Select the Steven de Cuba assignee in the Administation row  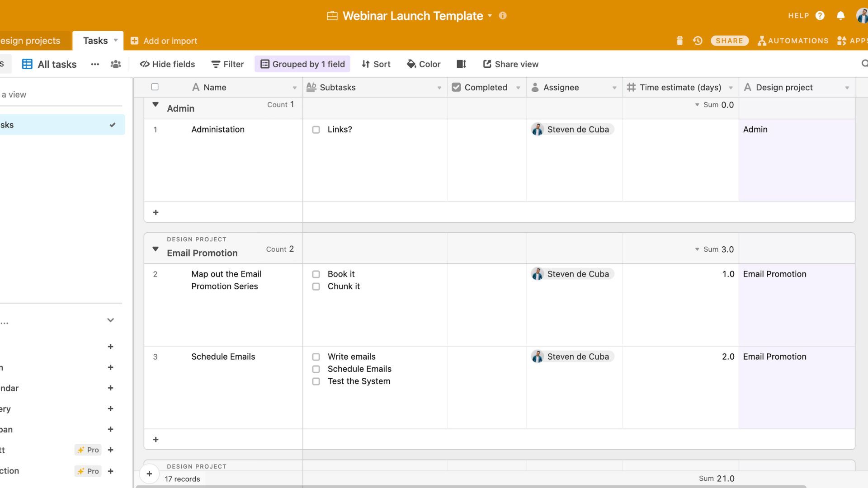(572, 130)
